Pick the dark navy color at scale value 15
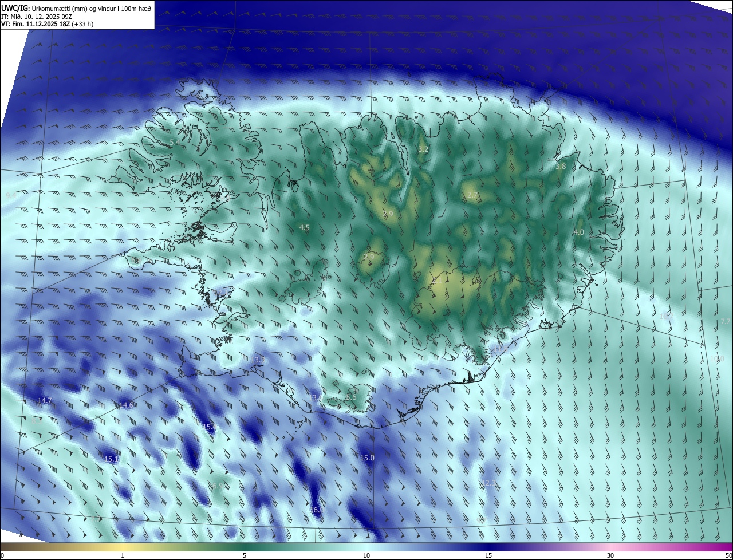The width and height of the screenshot is (733, 560). point(488,547)
